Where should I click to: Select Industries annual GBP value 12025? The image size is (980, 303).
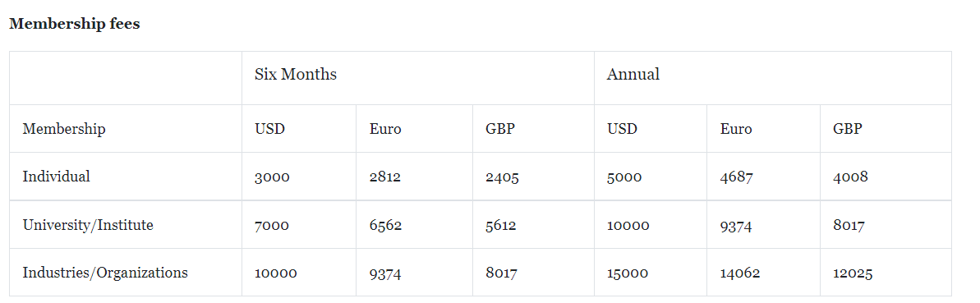[x=853, y=273]
